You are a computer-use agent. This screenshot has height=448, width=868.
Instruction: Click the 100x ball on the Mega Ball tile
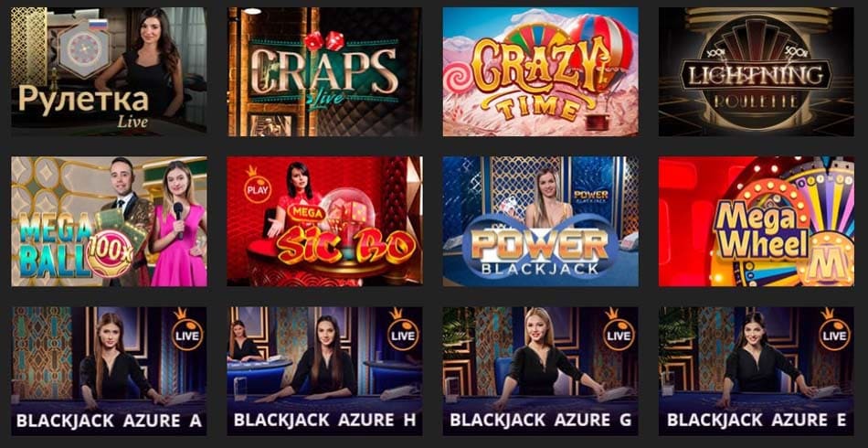110,253
